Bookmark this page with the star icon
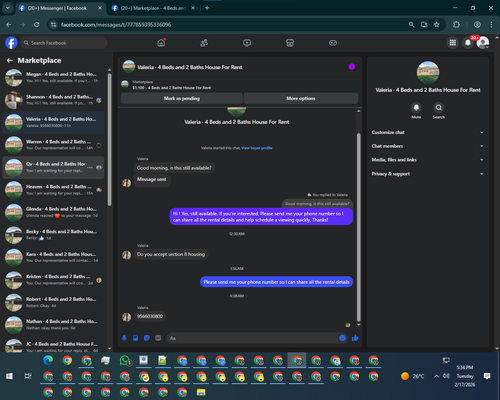Viewport: 500px width, 400px height. click(437, 25)
